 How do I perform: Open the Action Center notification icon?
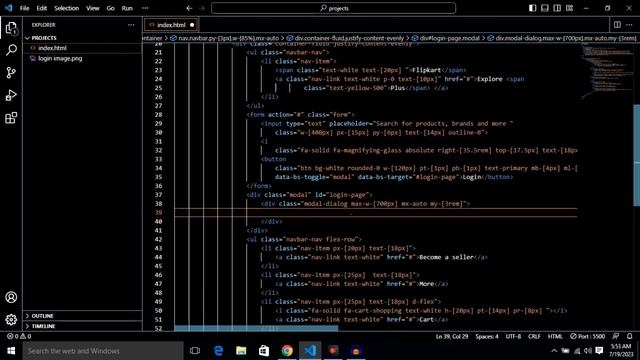tap(599, 351)
